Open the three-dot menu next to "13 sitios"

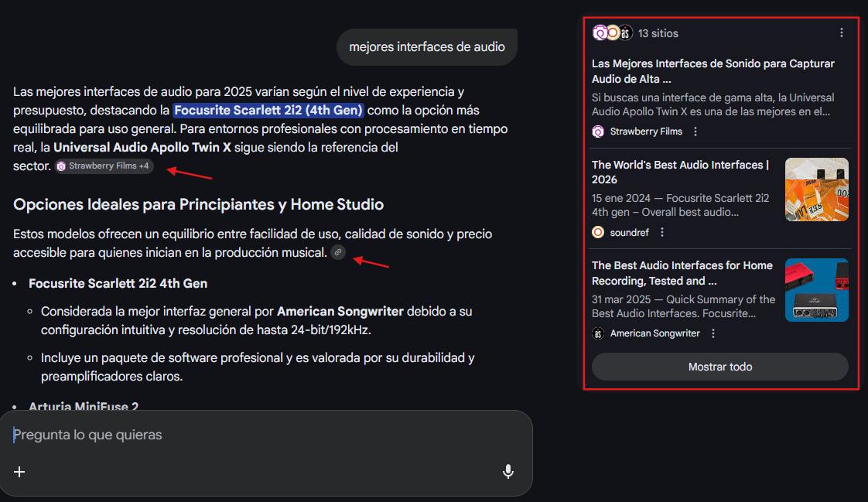point(842,32)
